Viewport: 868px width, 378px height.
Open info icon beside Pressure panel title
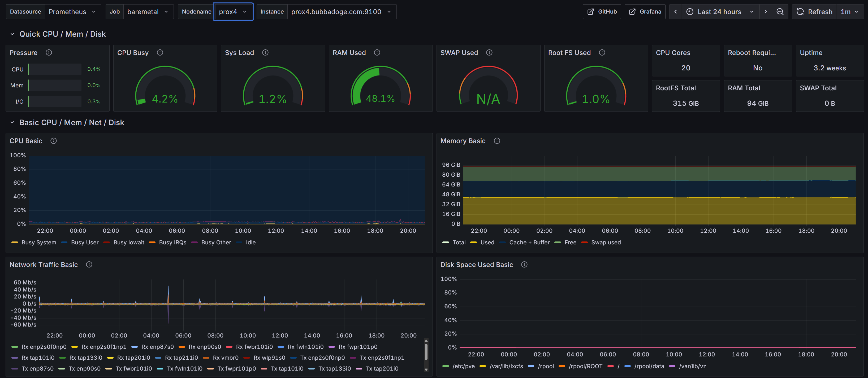(49, 53)
